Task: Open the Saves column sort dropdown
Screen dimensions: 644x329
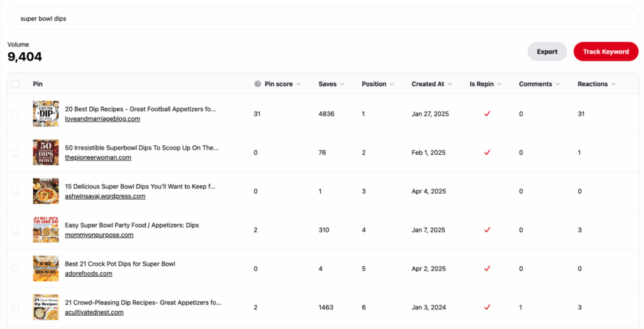Action: tap(342, 84)
